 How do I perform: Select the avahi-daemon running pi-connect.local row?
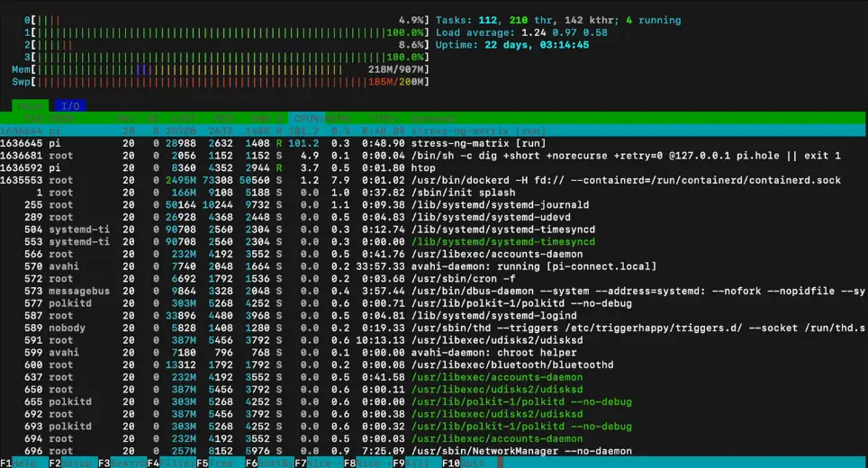coord(433,266)
